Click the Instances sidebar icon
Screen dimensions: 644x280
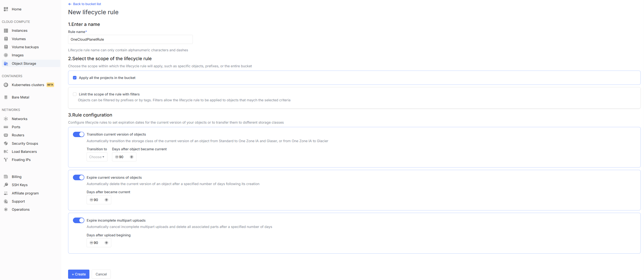click(x=6, y=30)
